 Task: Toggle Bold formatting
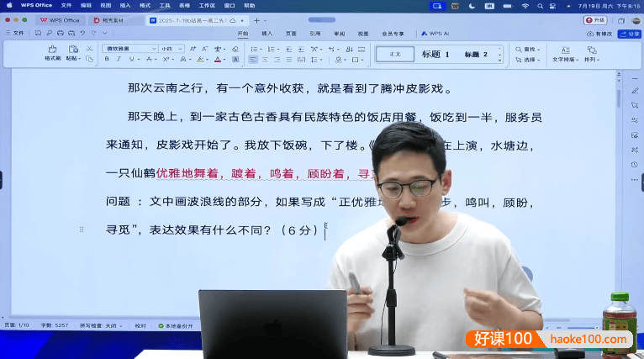tap(107, 59)
